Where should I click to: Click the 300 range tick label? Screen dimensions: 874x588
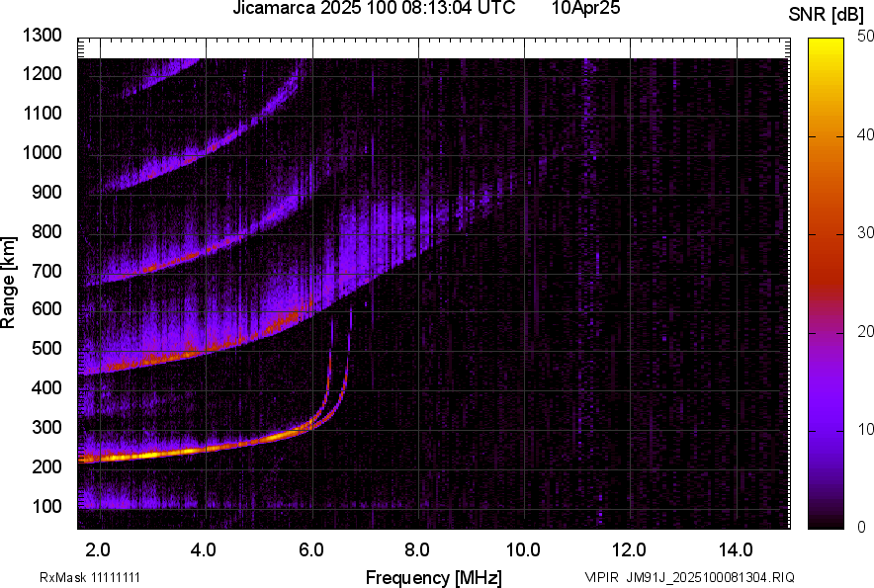pyautogui.click(x=46, y=428)
